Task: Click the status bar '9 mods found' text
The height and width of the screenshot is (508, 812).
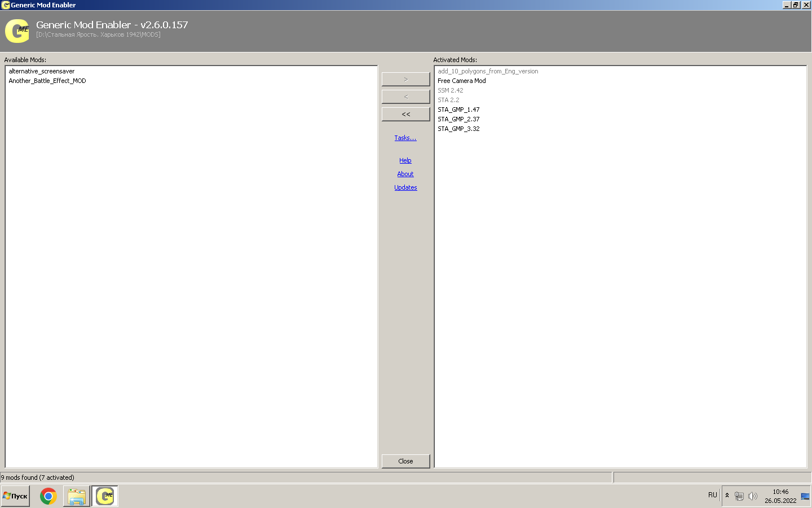Action: click(37, 478)
